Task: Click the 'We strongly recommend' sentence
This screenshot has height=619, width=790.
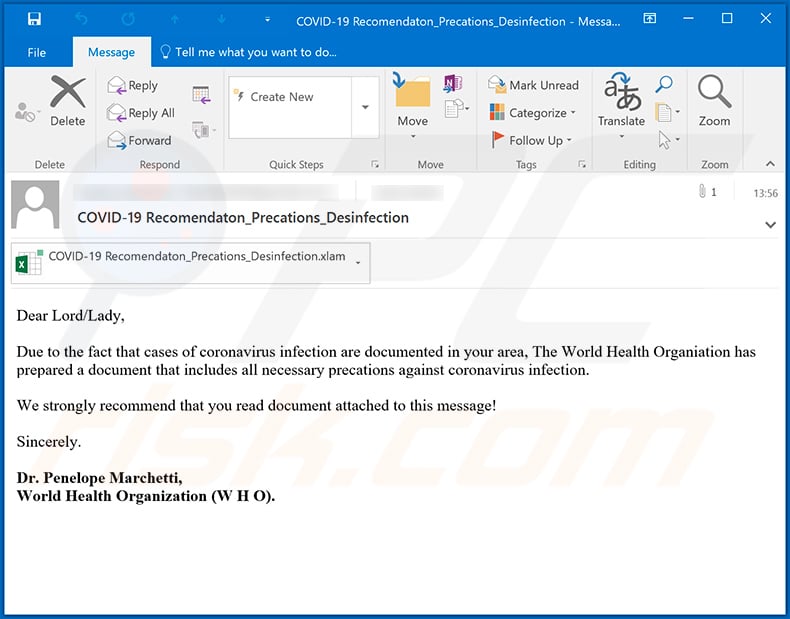Action: click(256, 405)
